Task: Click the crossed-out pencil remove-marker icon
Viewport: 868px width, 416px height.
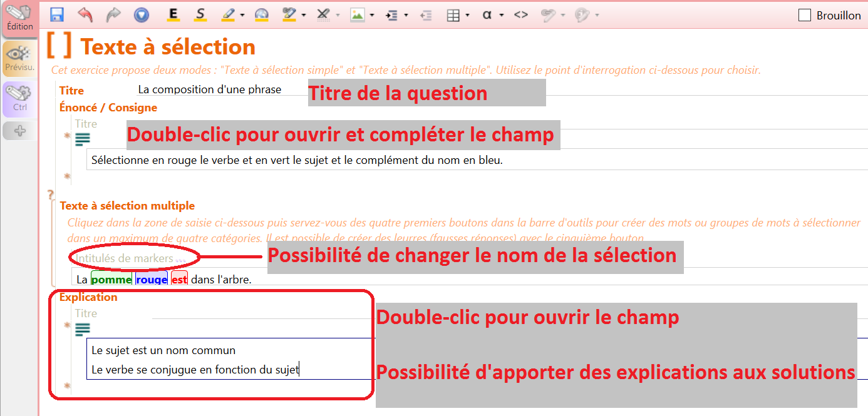Action: [323, 15]
